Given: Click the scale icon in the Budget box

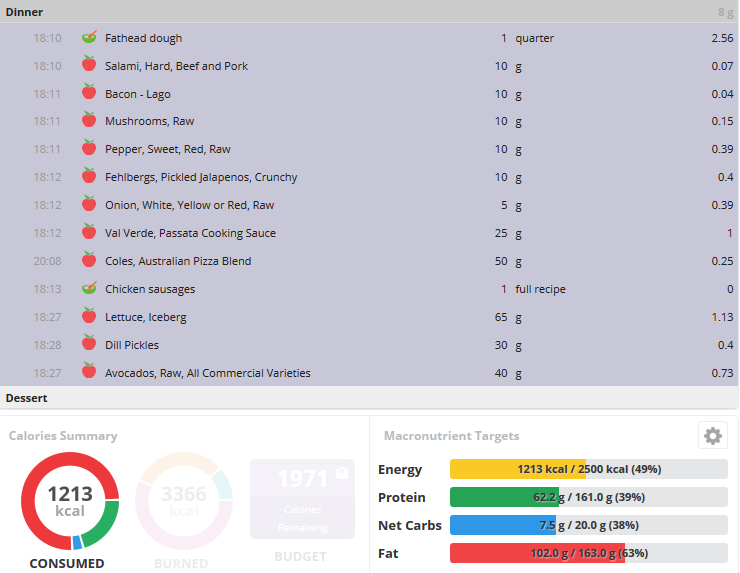Looking at the screenshot, I should click(x=342, y=472).
